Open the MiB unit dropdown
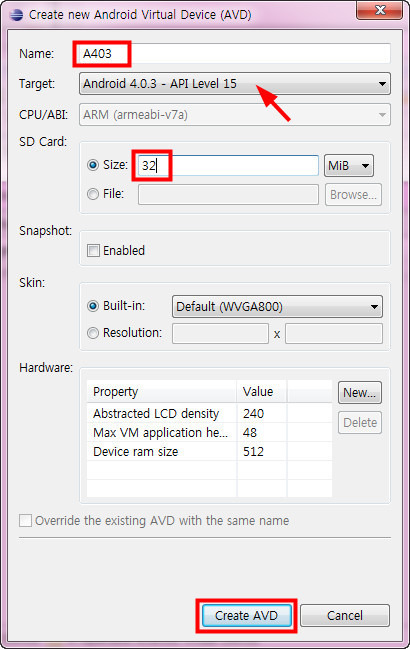Image resolution: width=410 pixels, height=649 pixels. (x=349, y=166)
